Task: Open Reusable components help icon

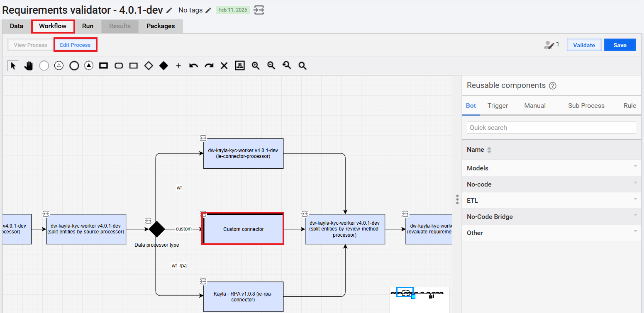Action: 552,86
